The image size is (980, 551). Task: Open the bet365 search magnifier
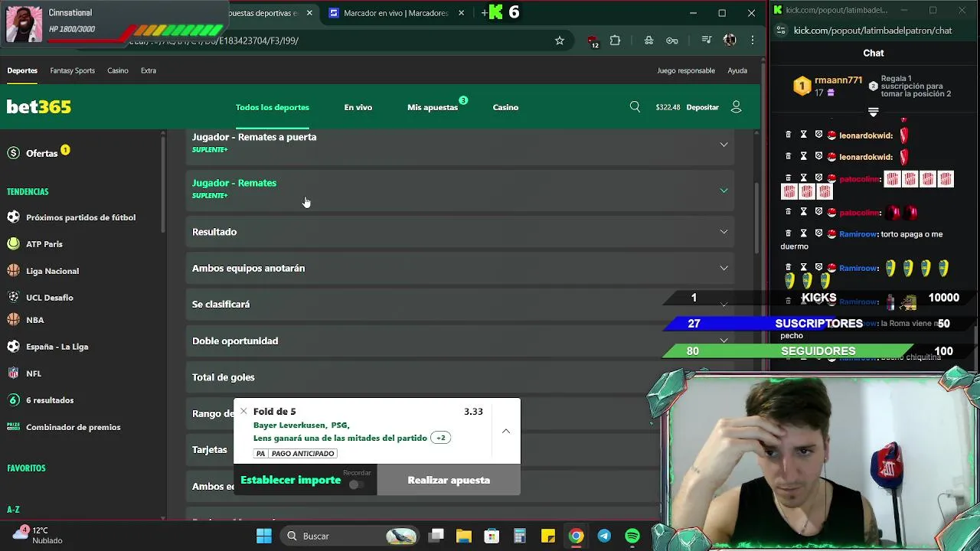tap(635, 107)
